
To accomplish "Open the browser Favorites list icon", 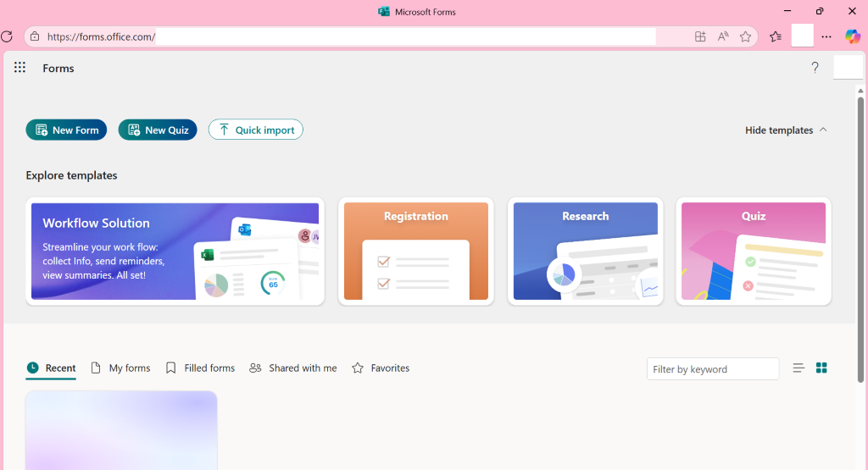I will 776,37.
